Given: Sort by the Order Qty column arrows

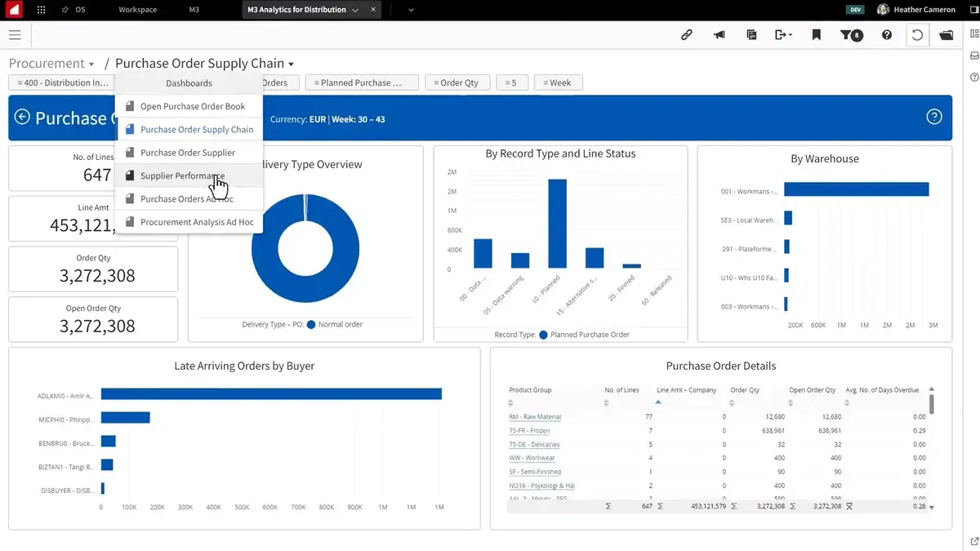Looking at the screenshot, I should [733, 402].
